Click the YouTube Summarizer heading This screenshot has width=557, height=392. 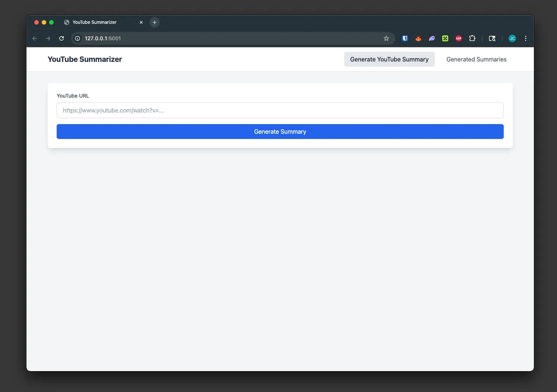(x=85, y=59)
